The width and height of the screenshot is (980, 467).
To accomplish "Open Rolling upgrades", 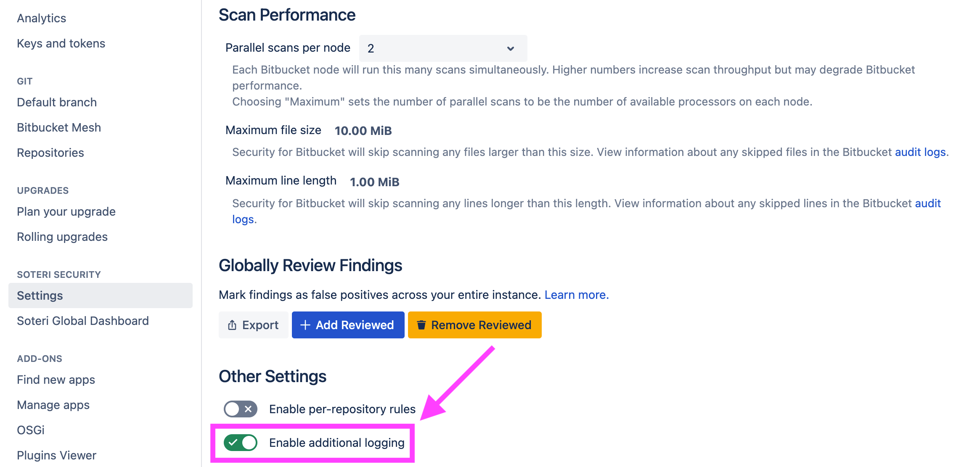I will [62, 236].
